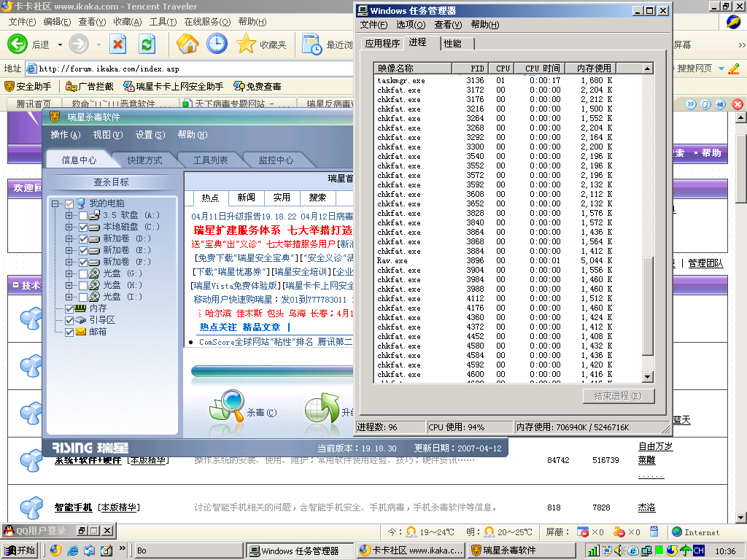Click the browser Forward arrow icon
The height and width of the screenshot is (560, 747).
79,44
